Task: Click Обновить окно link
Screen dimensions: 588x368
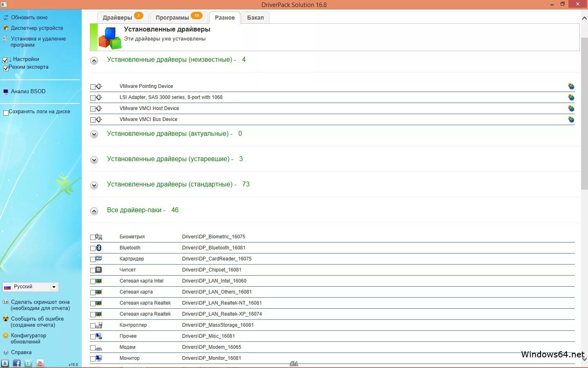Action: click(29, 18)
